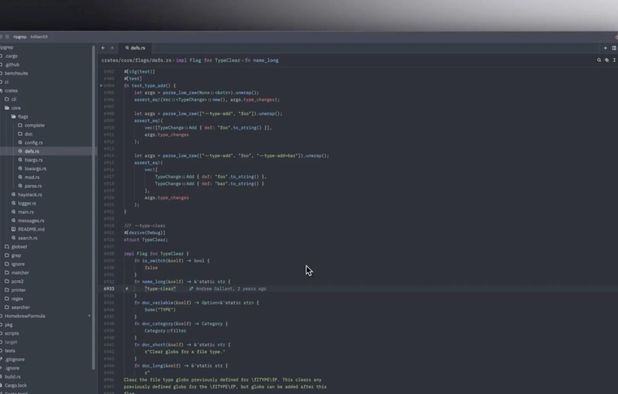Expand the HomebrewFormula folder
This screenshot has width=618, height=394.
click(24, 316)
